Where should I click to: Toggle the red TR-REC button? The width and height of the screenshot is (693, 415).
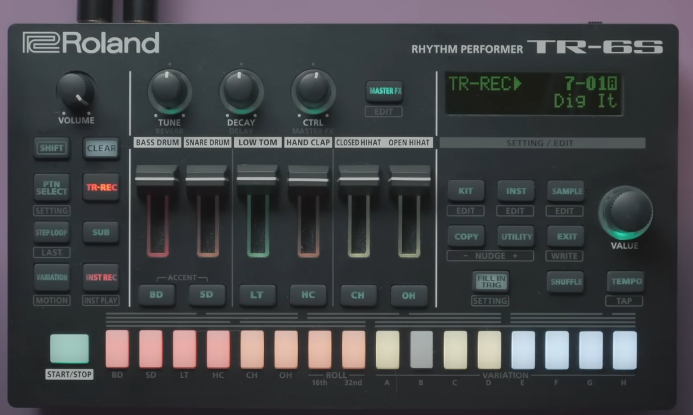tap(101, 187)
